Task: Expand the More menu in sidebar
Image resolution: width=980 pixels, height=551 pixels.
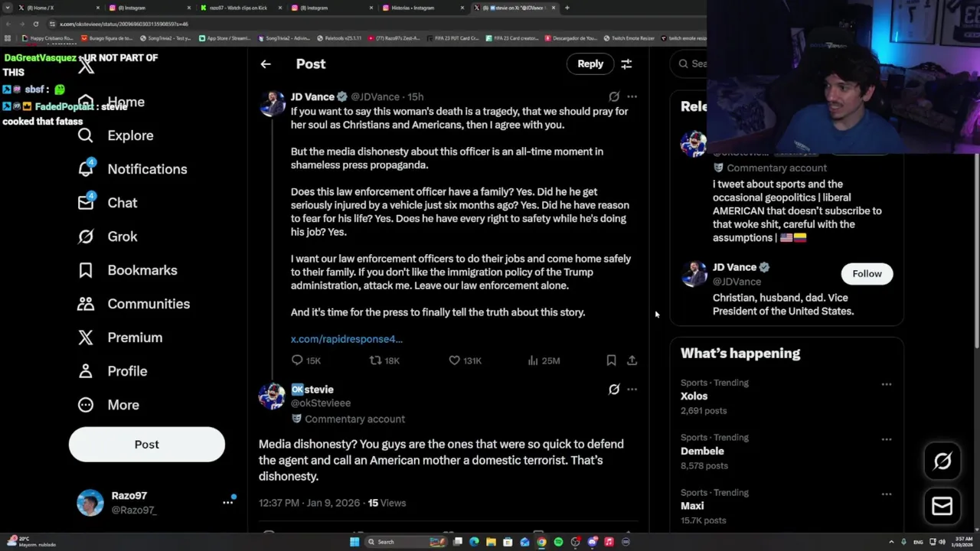Action: pos(108,405)
